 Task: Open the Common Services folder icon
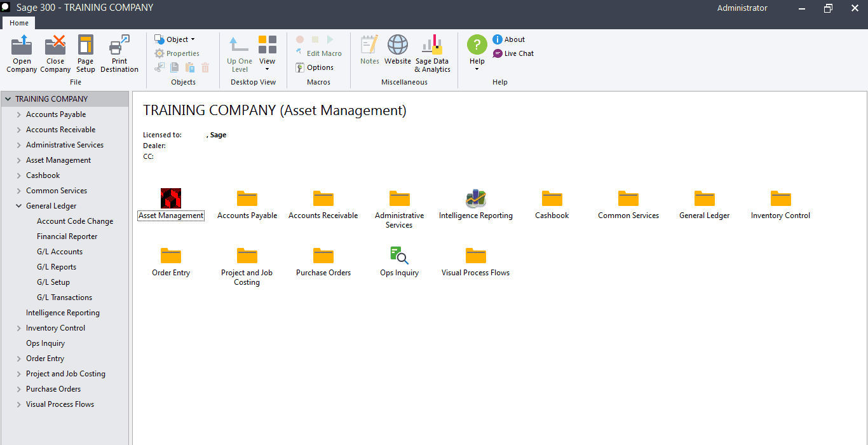click(628, 198)
